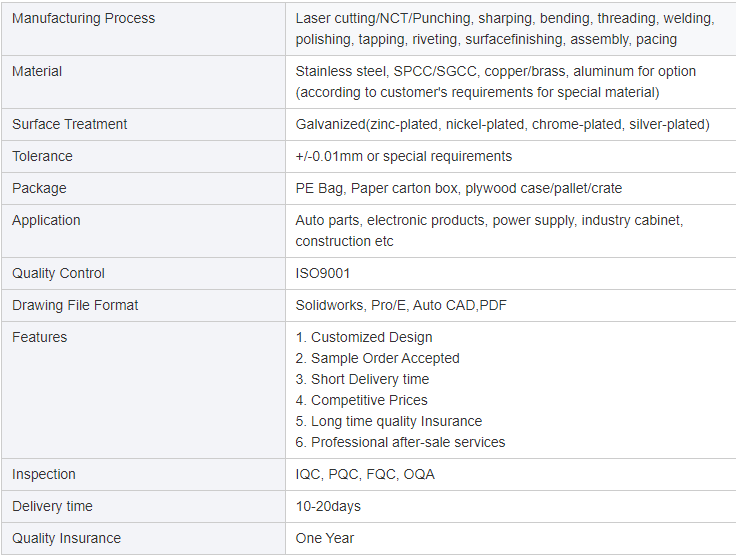Screen dimensions: 736x556
Task: Click the '4. Competitive Prices' feature line
Action: coord(361,400)
